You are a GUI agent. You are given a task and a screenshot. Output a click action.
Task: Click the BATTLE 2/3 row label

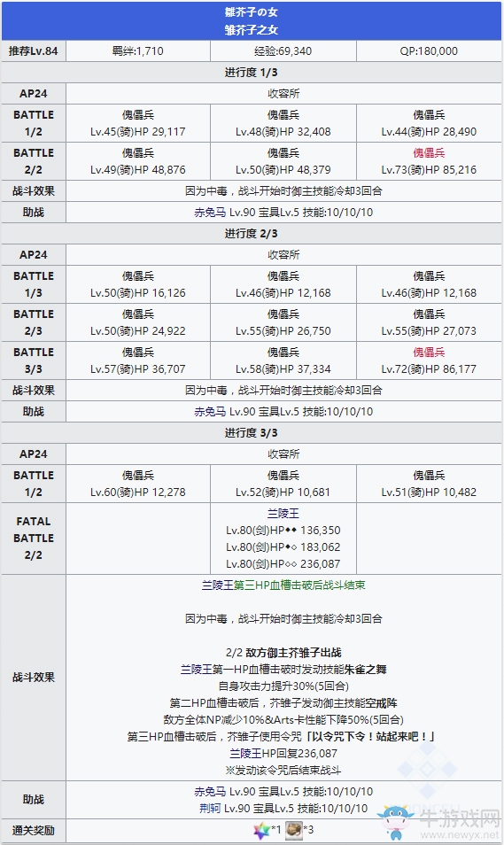(34, 322)
